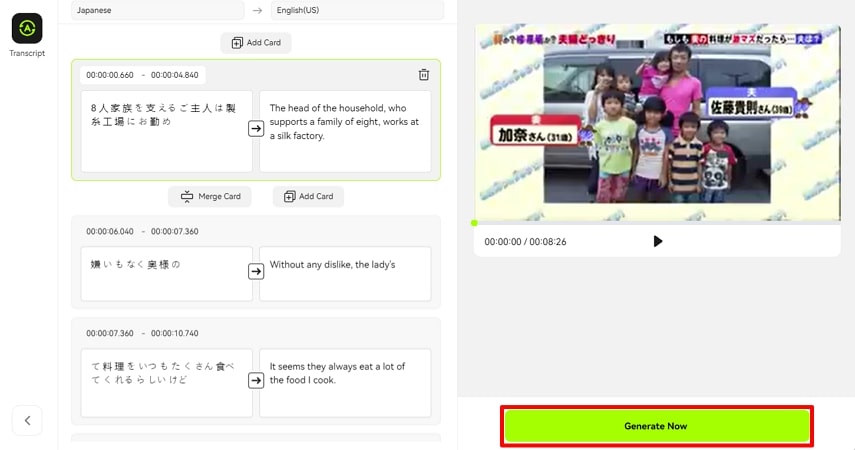Edit the Japanese text in the first card
This screenshot has height=450, width=855.
coord(166,130)
